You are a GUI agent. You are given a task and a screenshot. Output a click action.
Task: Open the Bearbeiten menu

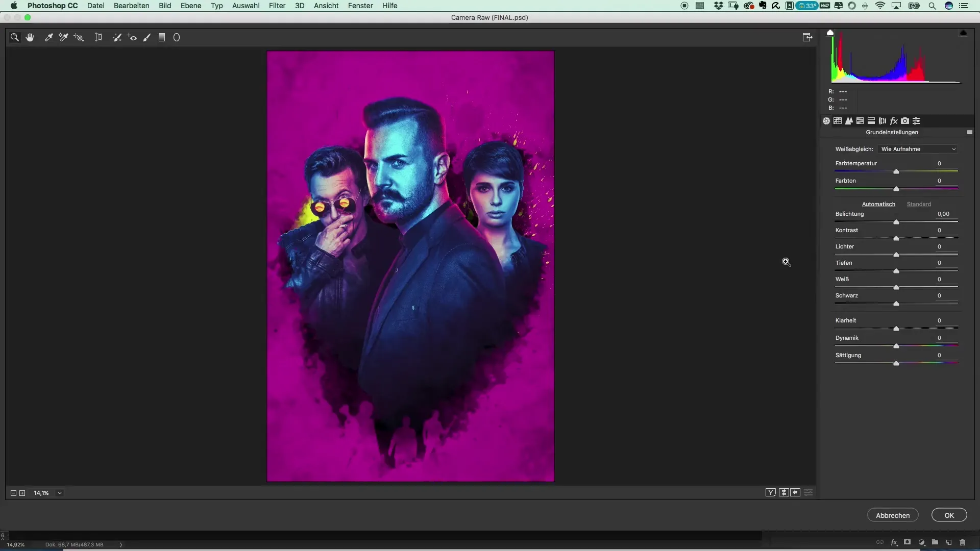[x=131, y=6]
